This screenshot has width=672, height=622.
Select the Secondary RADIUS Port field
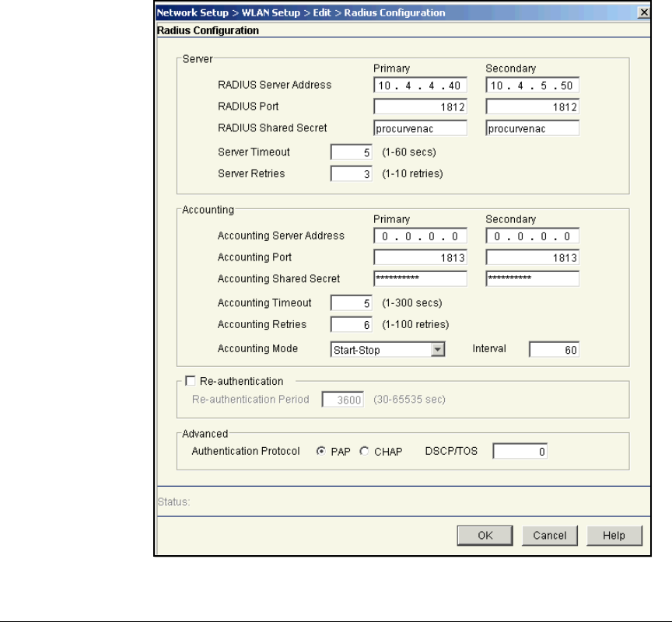point(532,107)
